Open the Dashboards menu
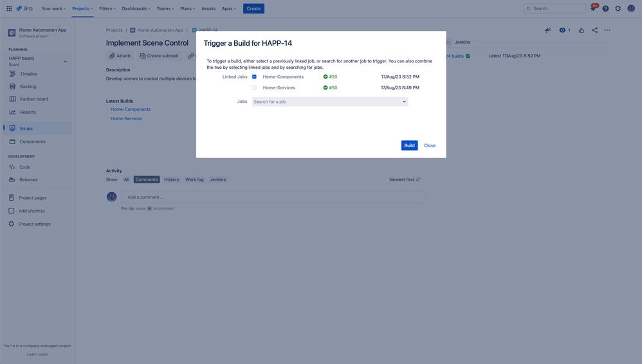Screen dimensions: 642x364 [136, 8]
